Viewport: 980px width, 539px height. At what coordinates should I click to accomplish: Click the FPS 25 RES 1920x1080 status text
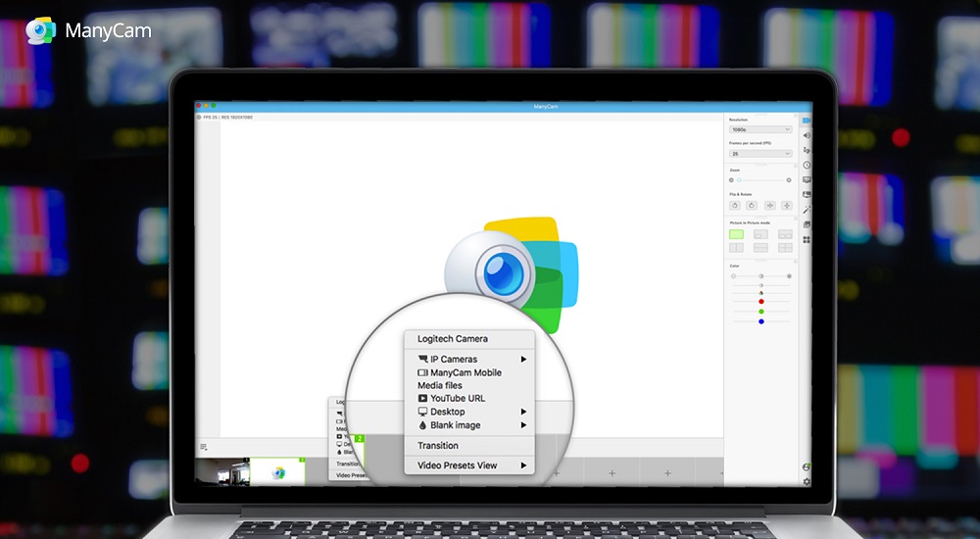(x=228, y=117)
